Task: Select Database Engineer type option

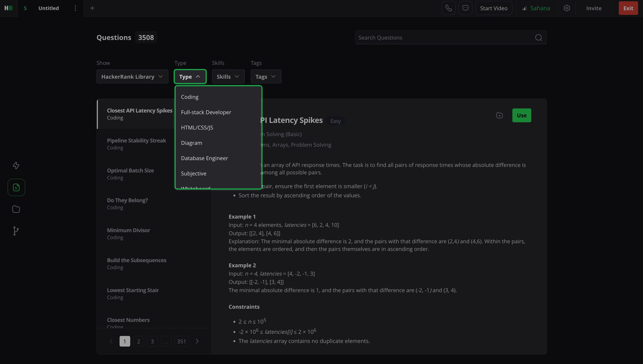Action: click(204, 158)
